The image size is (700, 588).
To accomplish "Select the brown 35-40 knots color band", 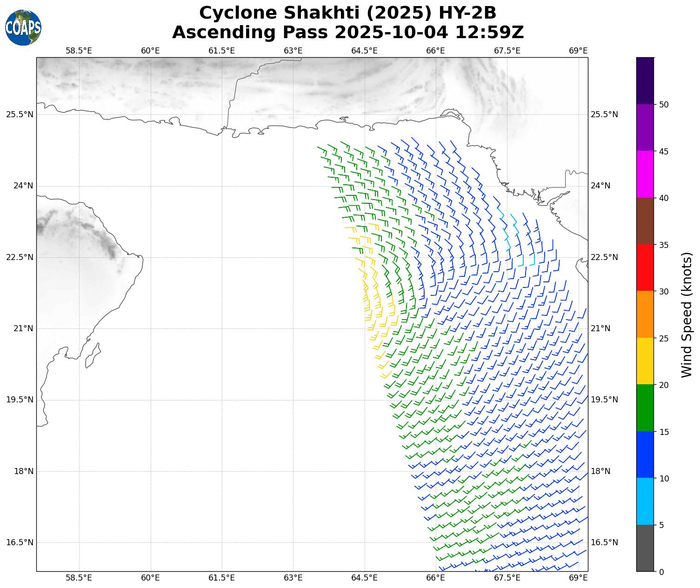I will [x=645, y=221].
